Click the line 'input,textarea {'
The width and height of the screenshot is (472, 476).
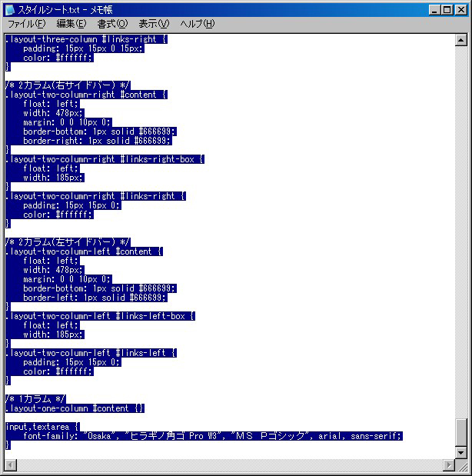coord(42,427)
